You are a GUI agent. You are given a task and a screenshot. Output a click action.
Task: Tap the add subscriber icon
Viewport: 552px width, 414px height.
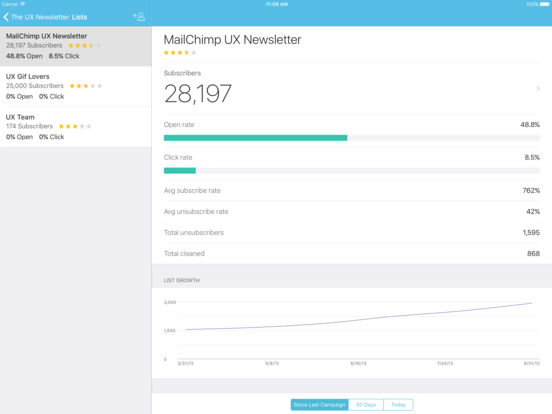pyautogui.click(x=139, y=17)
